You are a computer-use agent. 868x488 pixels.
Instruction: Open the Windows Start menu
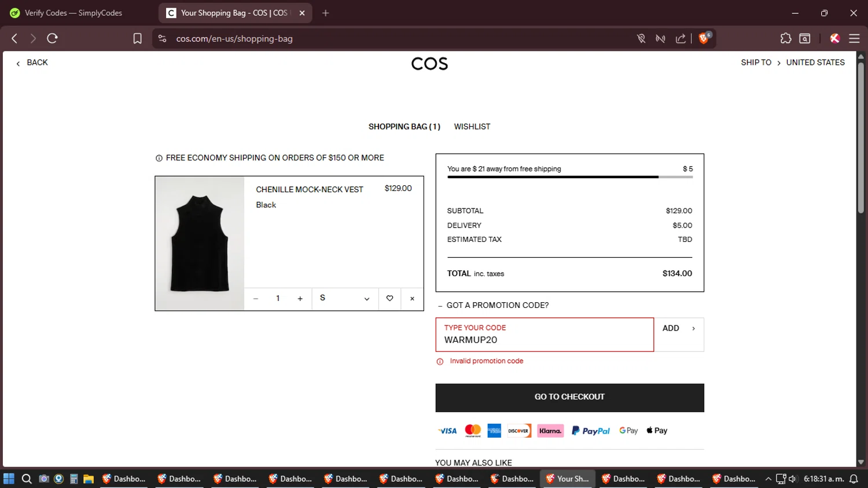[9, 479]
